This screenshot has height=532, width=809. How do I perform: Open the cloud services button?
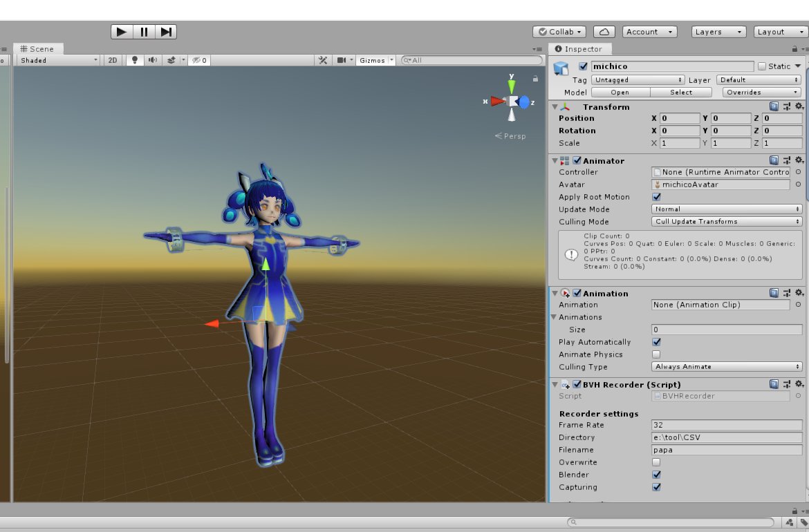(604, 32)
